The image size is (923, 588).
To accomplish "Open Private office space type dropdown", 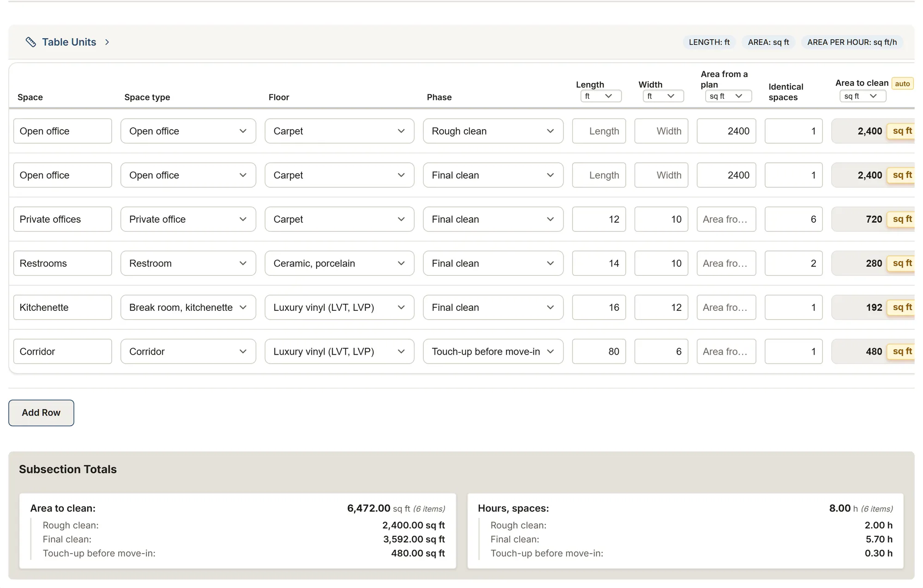I will point(188,219).
